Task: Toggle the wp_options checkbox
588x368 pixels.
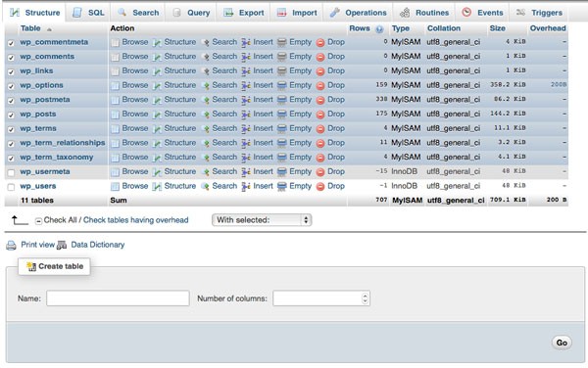Action: click(11, 86)
